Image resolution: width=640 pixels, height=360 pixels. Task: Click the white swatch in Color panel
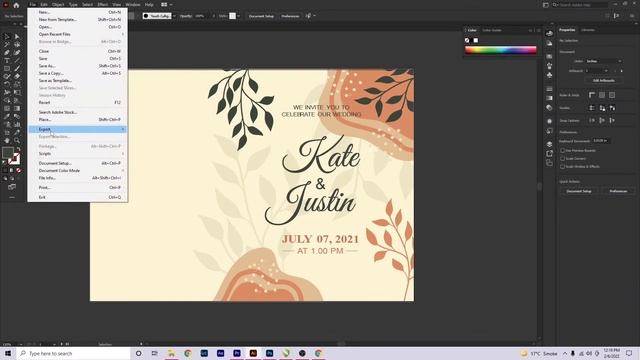click(x=476, y=40)
